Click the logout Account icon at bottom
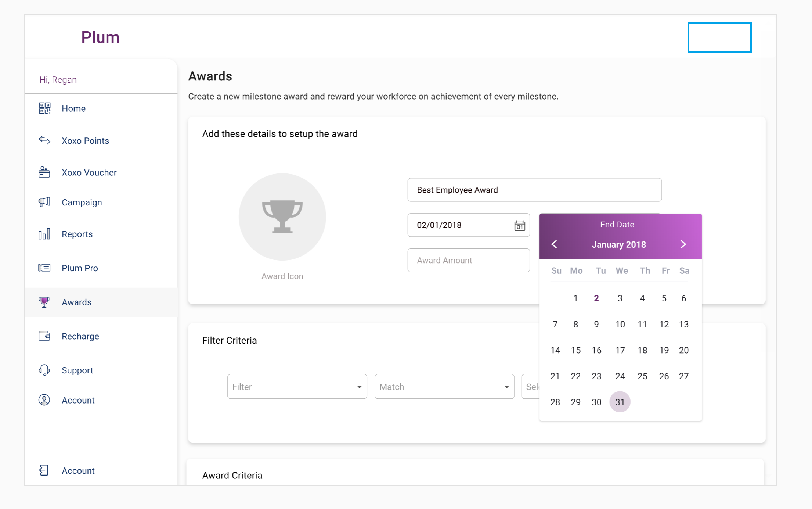Image resolution: width=812 pixels, height=509 pixels. (x=44, y=470)
